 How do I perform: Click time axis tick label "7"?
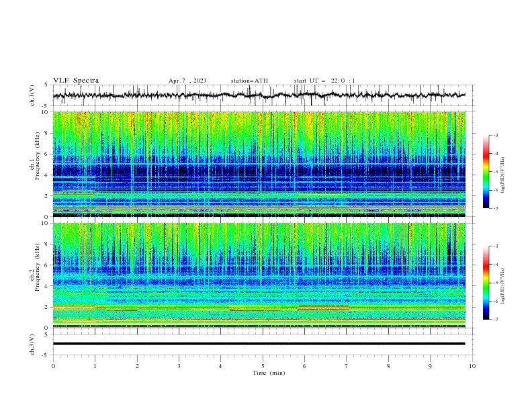pos(347,366)
